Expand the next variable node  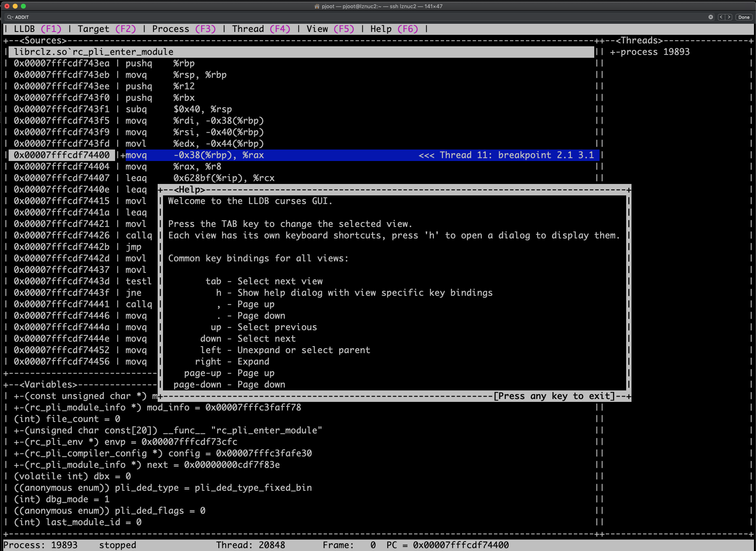pos(147,465)
